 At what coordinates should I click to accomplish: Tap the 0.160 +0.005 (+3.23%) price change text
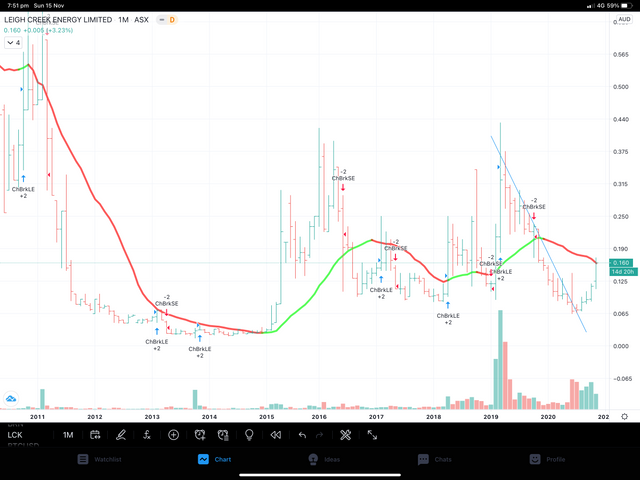click(x=38, y=30)
